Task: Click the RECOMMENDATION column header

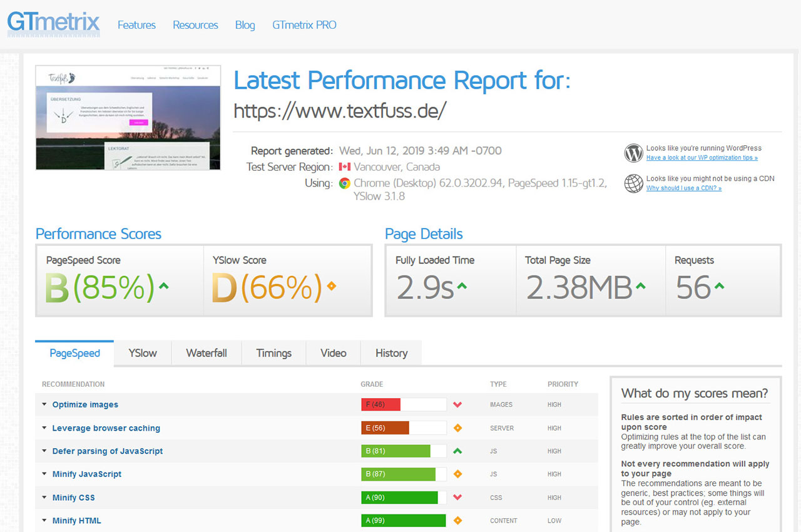Action: pos(73,384)
